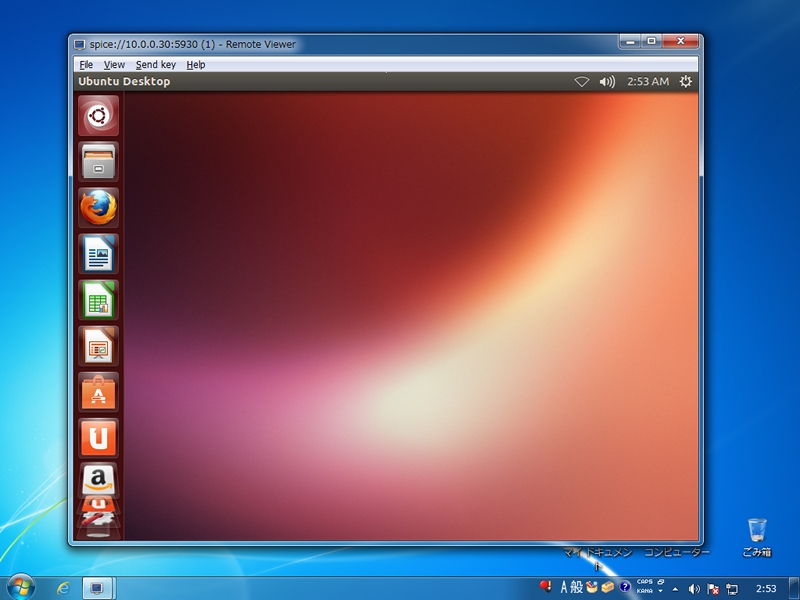This screenshot has height=600, width=800.
Task: Click the Remote Viewer title bar icon
Action: 79,45
